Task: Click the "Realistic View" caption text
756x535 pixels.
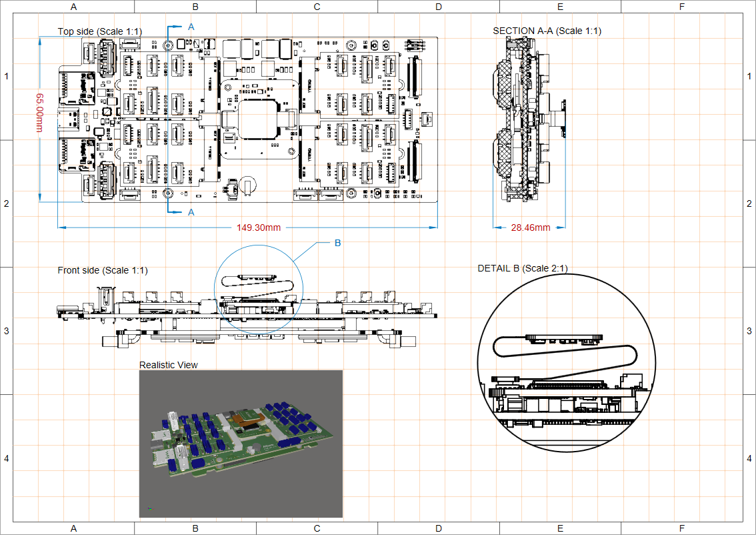Action: [168, 364]
